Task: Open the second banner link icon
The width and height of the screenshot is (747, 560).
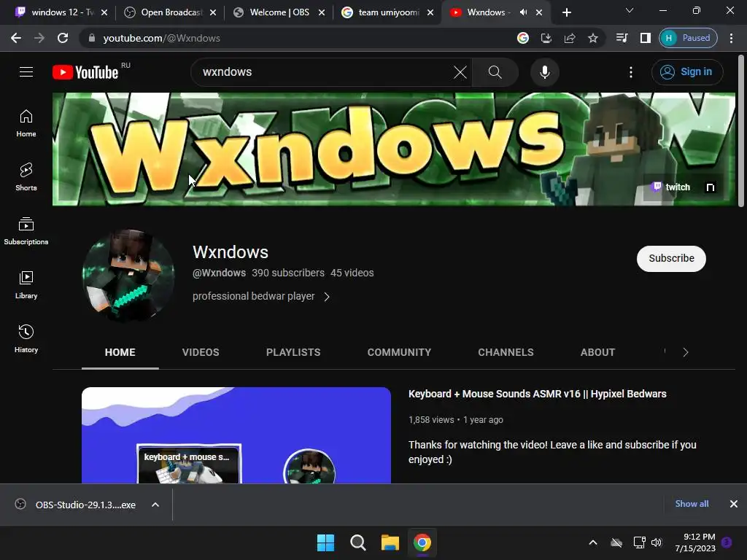Action: [710, 187]
